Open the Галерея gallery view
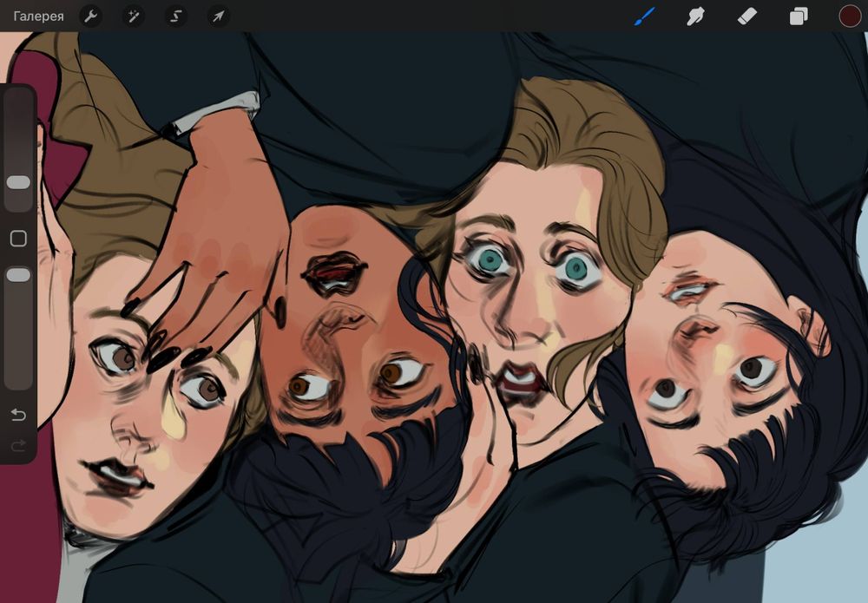 coord(38,16)
